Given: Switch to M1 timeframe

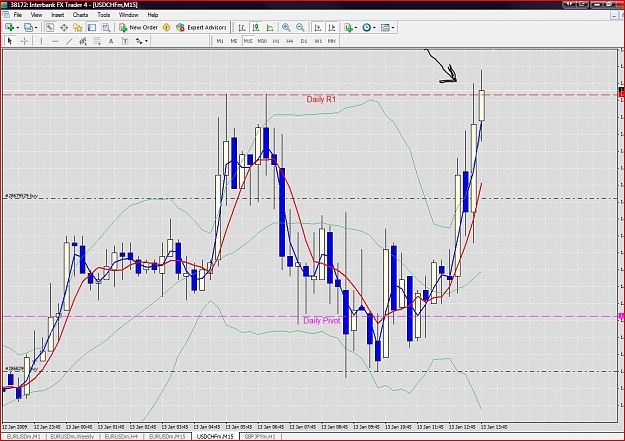Looking at the screenshot, I should pos(220,41).
